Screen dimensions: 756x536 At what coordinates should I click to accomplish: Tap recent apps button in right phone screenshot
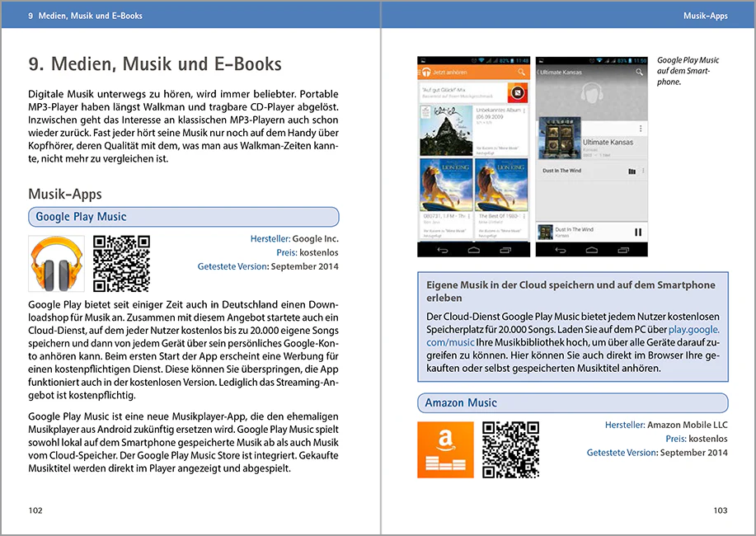tap(623, 250)
